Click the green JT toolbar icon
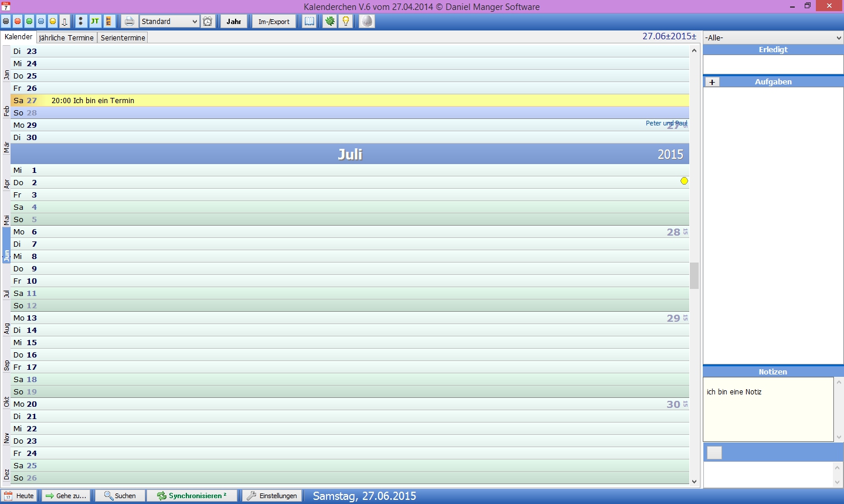The height and width of the screenshot is (504, 844). [x=94, y=22]
